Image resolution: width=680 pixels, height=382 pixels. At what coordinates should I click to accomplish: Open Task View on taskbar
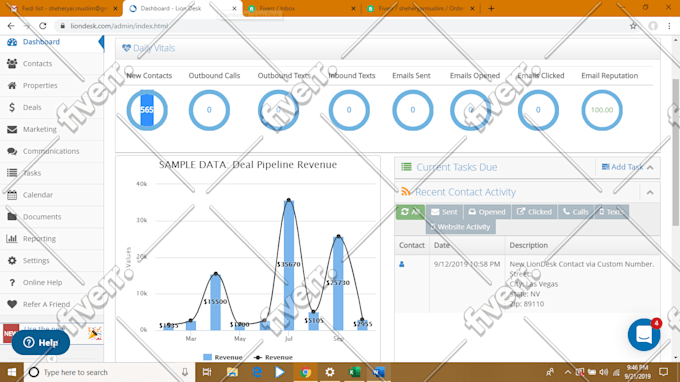[207, 372]
